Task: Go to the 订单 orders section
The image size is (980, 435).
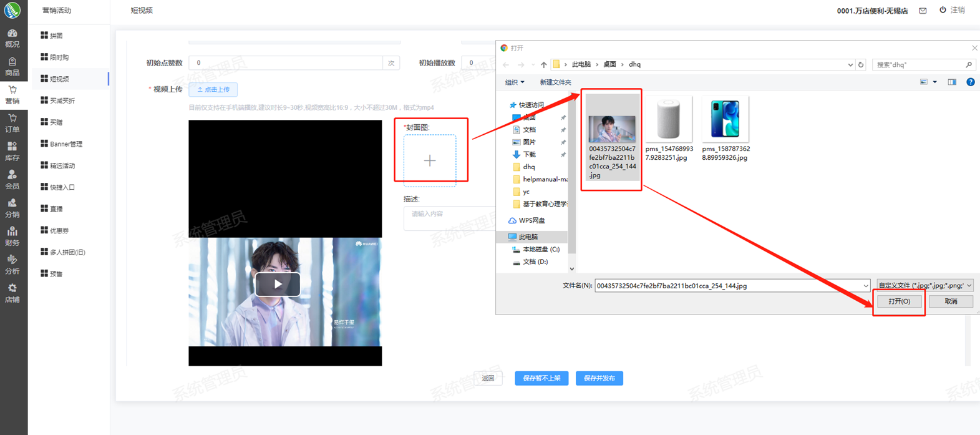Action: point(12,123)
